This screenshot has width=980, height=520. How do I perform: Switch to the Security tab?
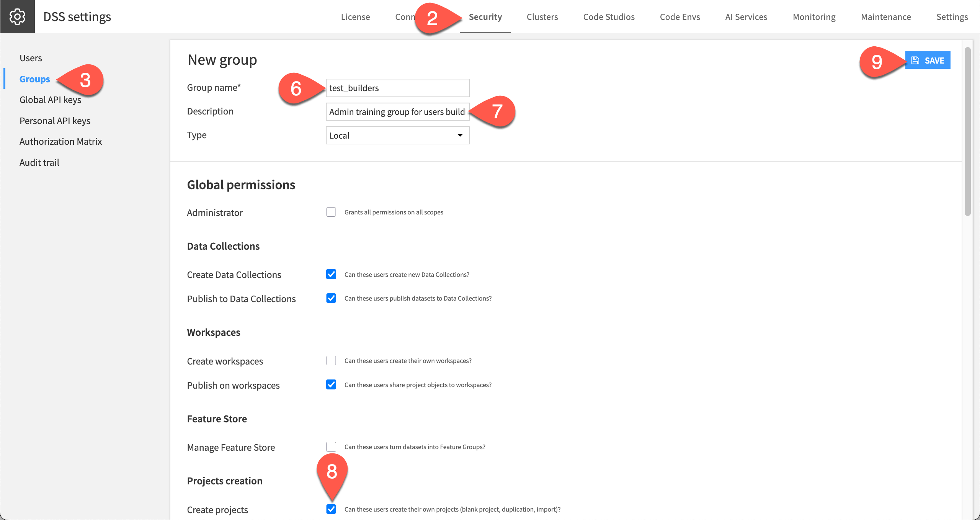(485, 17)
